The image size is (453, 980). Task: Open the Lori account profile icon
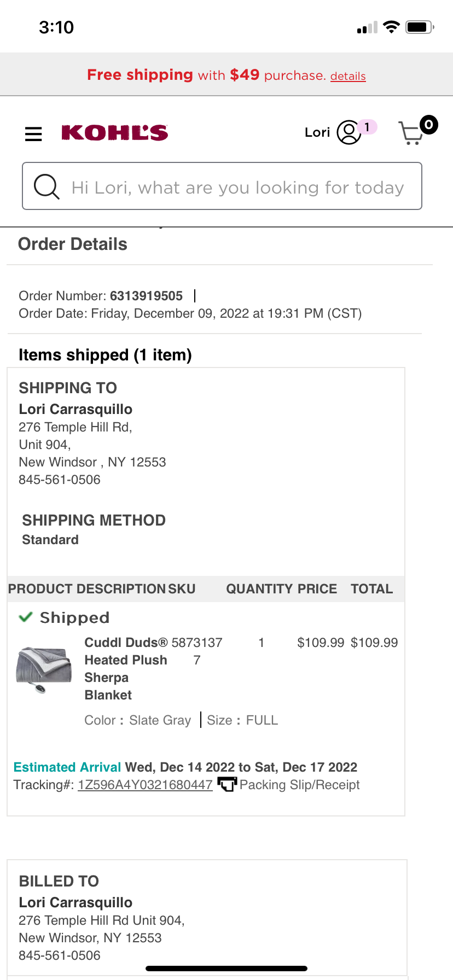click(x=349, y=132)
